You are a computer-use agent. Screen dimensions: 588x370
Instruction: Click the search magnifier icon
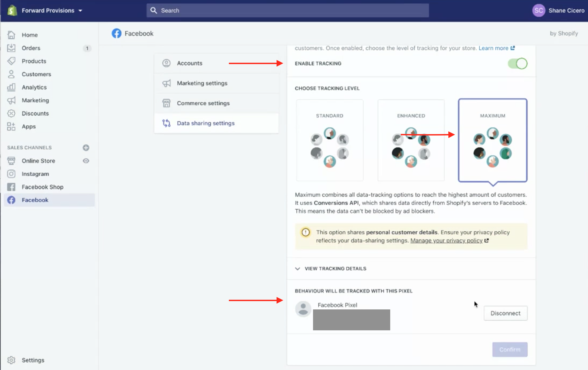click(154, 10)
